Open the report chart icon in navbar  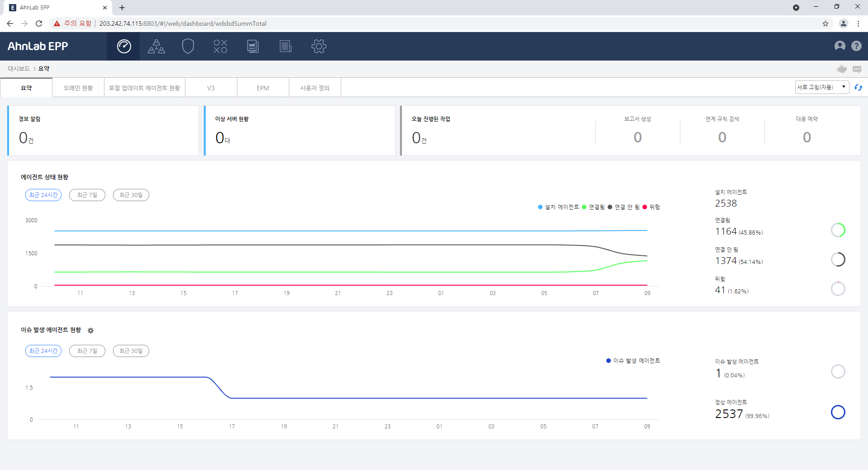(253, 46)
